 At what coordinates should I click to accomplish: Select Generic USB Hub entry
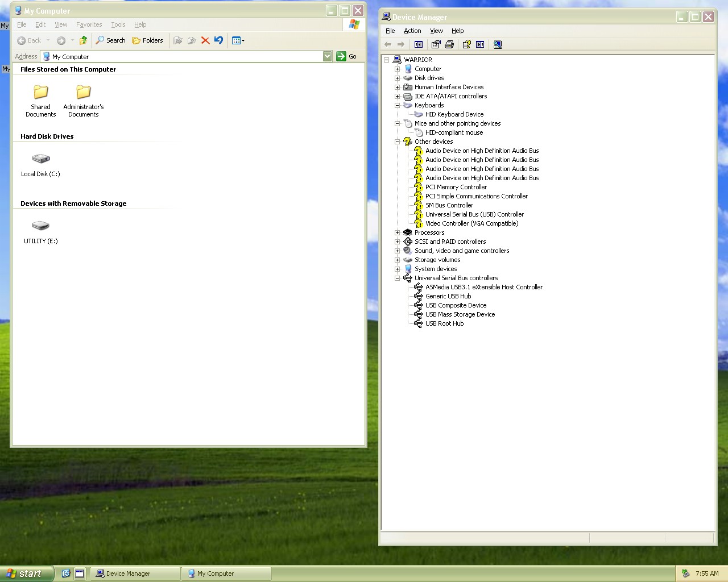[448, 296]
